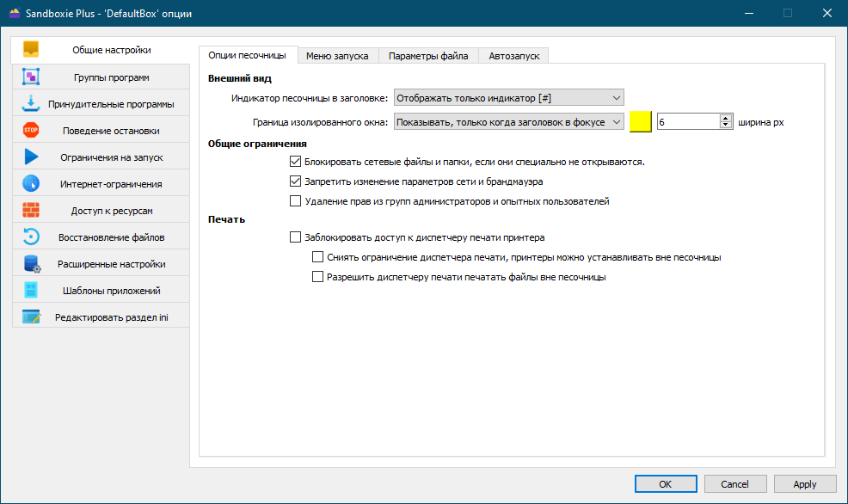This screenshot has height=504, width=848.
Task: Select the Восстановление файлов label
Action: tap(112, 237)
